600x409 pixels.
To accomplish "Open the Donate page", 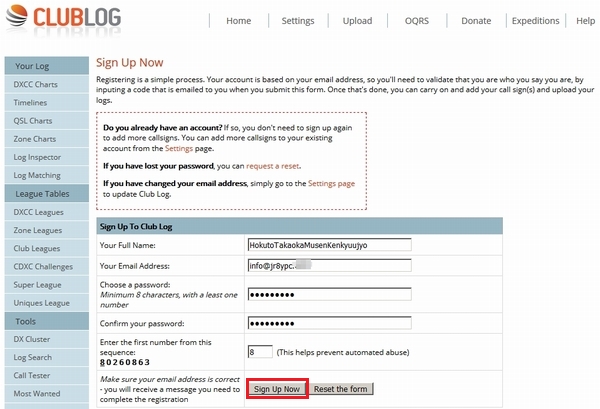I will pyautogui.click(x=476, y=21).
